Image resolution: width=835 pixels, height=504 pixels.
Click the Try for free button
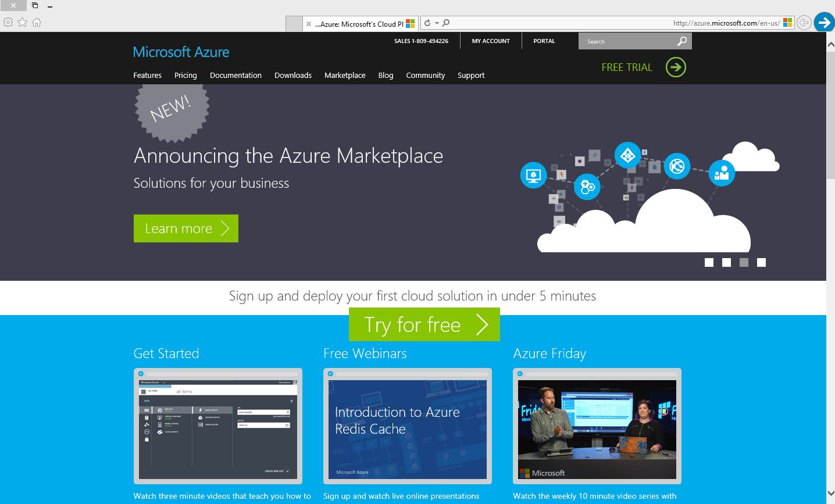tap(424, 325)
